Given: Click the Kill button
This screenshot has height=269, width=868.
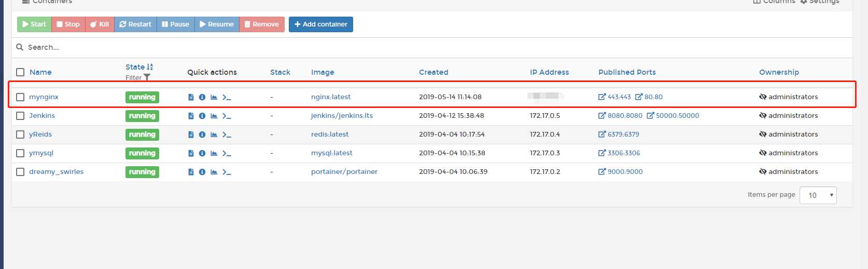Looking at the screenshot, I should tap(100, 24).
